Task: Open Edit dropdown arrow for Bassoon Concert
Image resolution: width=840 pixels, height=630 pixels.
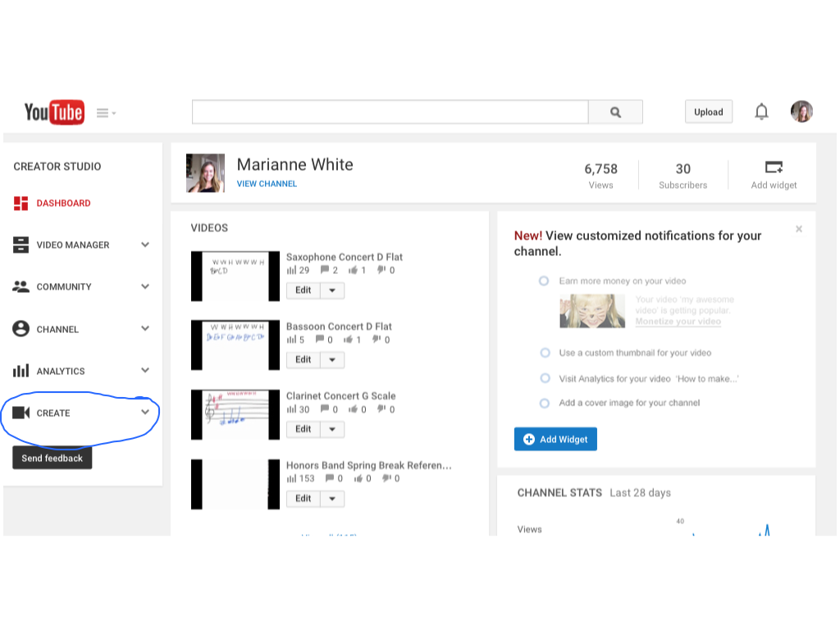Action: click(332, 360)
